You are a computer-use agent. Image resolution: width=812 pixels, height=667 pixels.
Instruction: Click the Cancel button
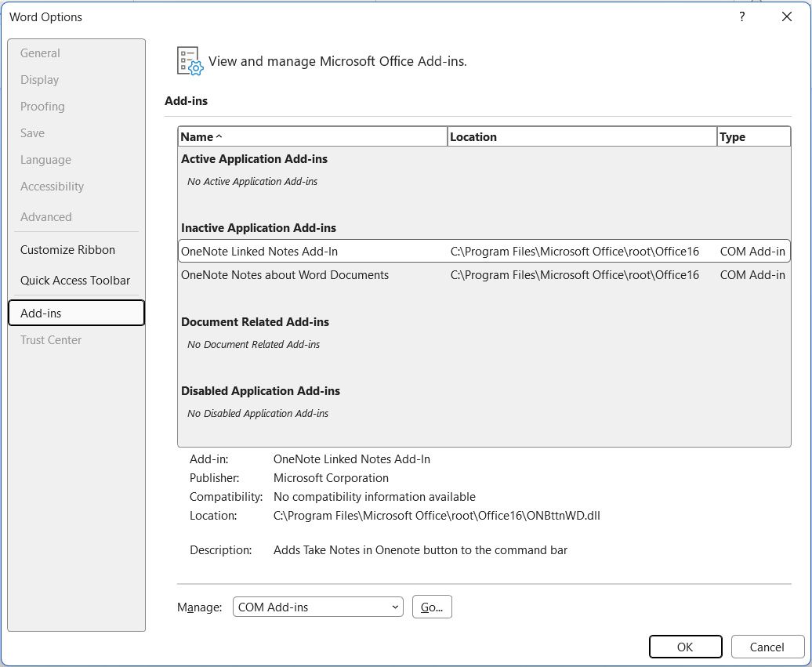coord(767,647)
